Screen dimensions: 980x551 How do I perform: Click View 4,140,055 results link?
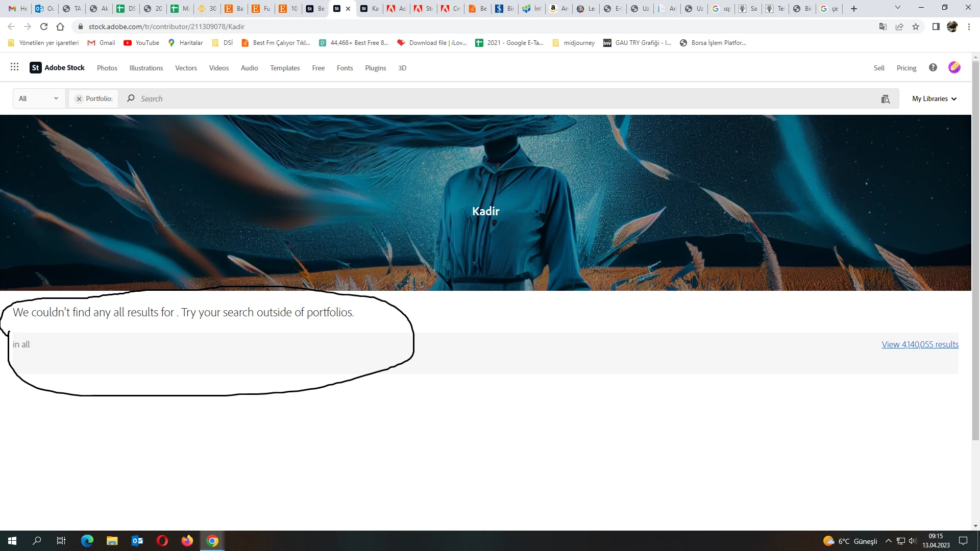920,344
